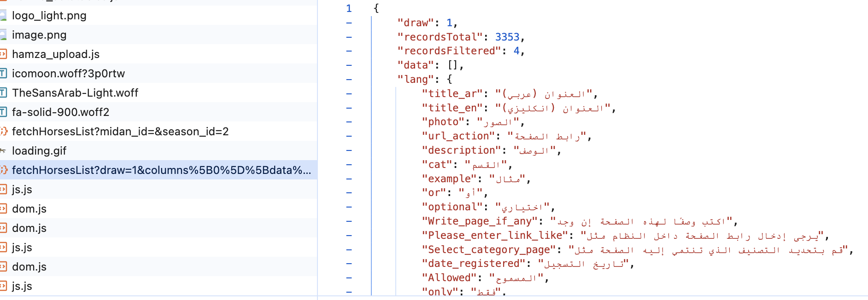Click the image icon beside logo_light.png
868x300 pixels.
pos(3,16)
